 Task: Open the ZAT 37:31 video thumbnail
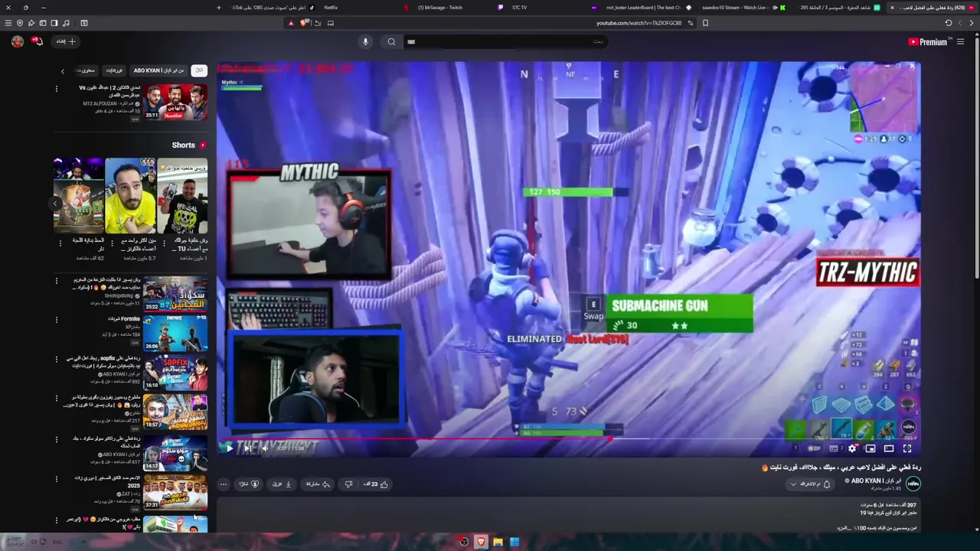click(x=175, y=493)
